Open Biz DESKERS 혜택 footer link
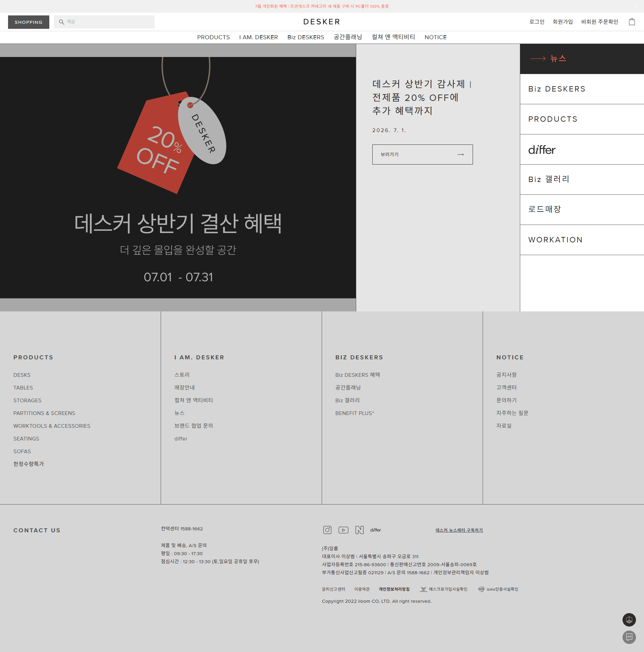Viewport: 644px width, 652px height. point(358,375)
